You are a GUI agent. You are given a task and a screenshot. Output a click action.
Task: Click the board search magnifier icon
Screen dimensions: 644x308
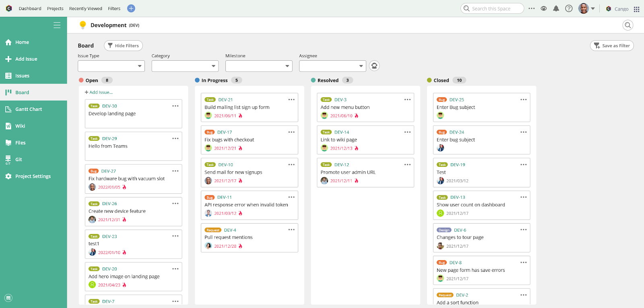pos(627,25)
